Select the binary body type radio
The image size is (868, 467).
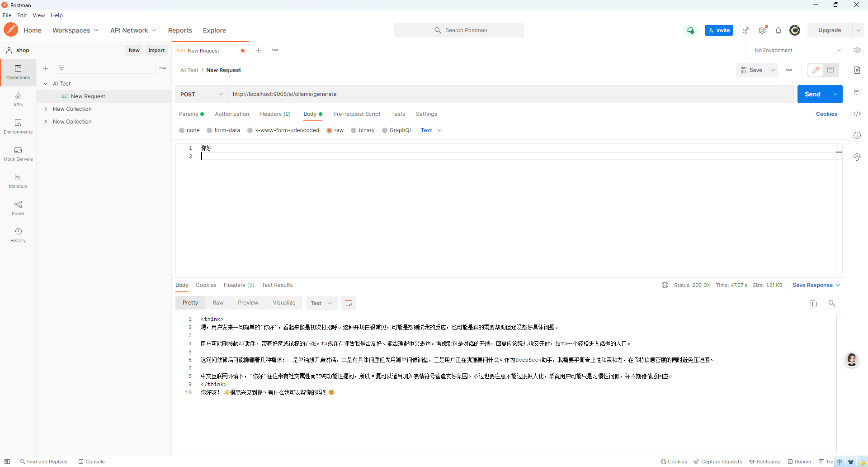pos(354,130)
